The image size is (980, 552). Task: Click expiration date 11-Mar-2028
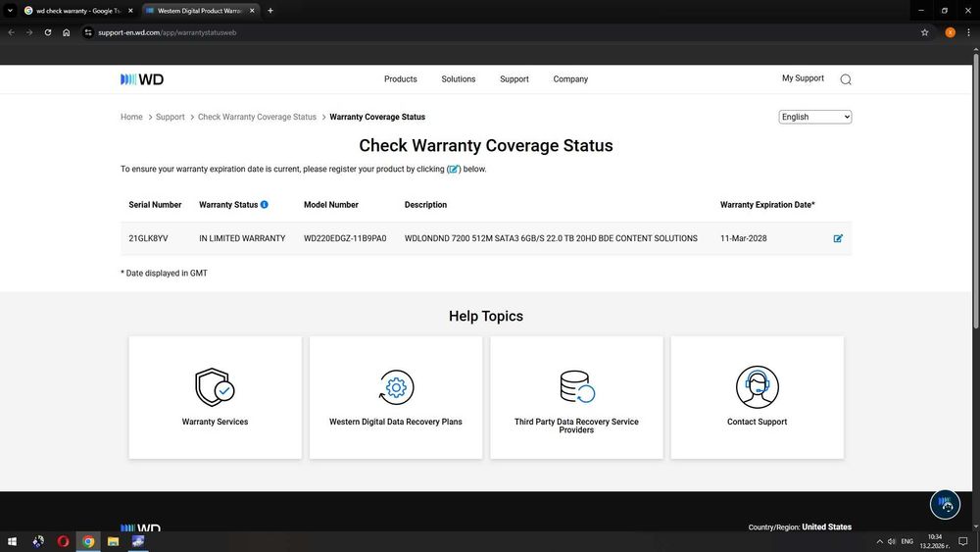[x=743, y=238]
